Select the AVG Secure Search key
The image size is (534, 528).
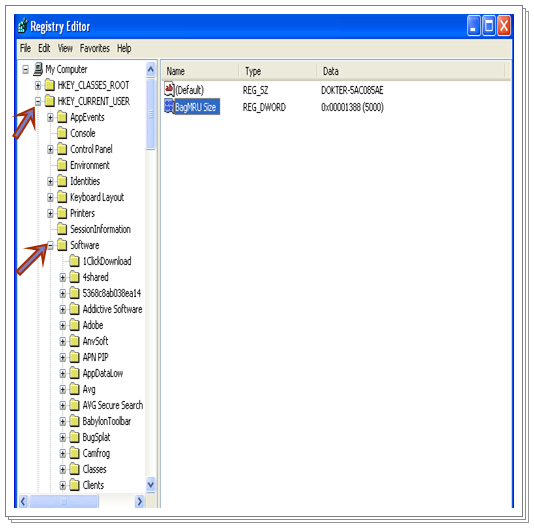(x=113, y=405)
